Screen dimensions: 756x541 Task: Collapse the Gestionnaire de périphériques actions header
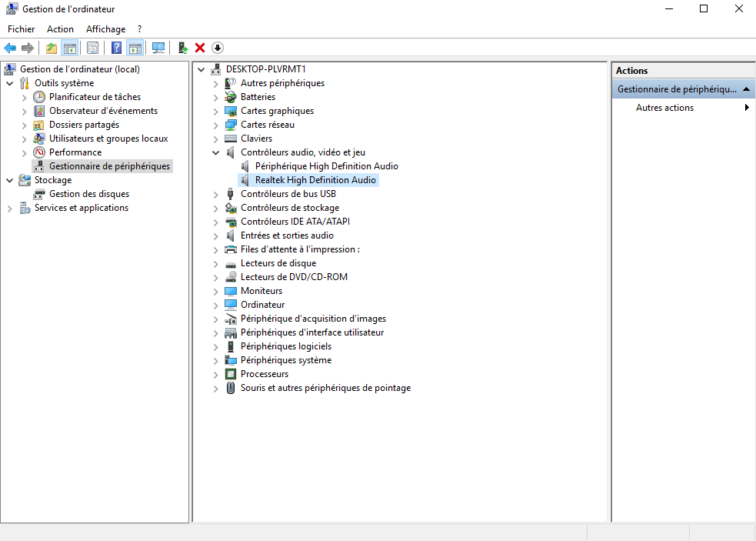[x=745, y=89]
